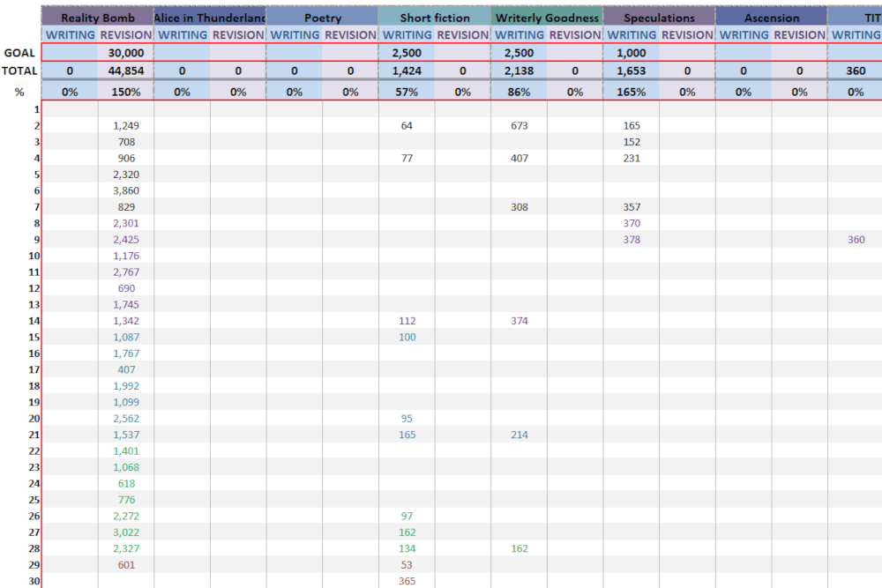This screenshot has height=588, width=882.
Task: Click the Speculations project header
Action: click(x=659, y=18)
